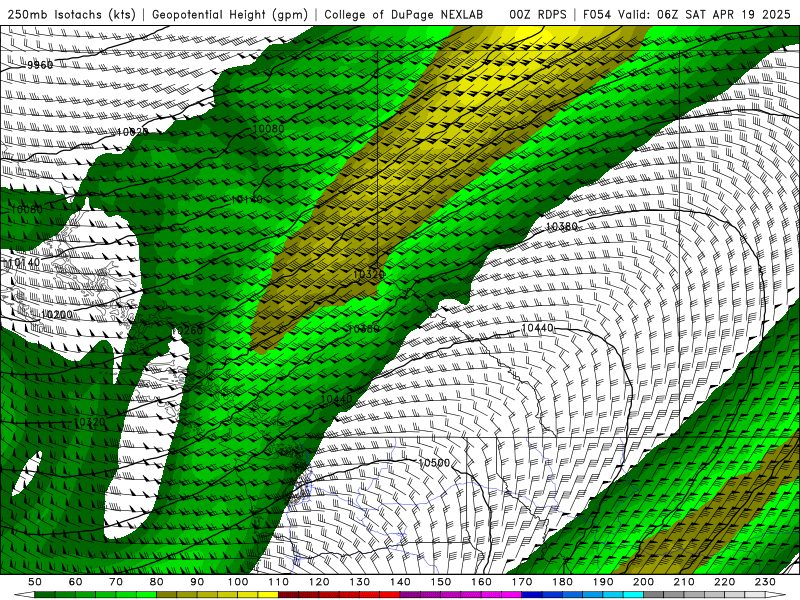Click the dark gray swatch starting at 200
This screenshot has height=600, width=800.
click(654, 595)
